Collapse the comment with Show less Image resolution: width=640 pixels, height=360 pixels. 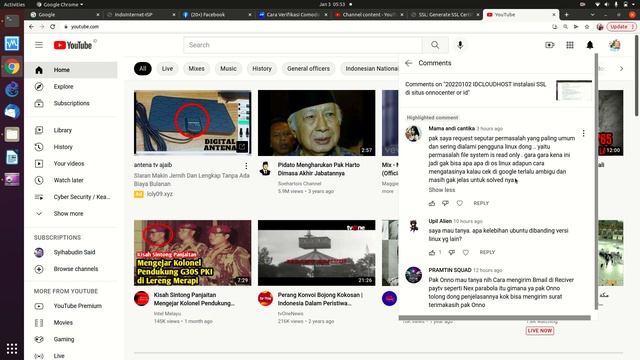tap(442, 190)
